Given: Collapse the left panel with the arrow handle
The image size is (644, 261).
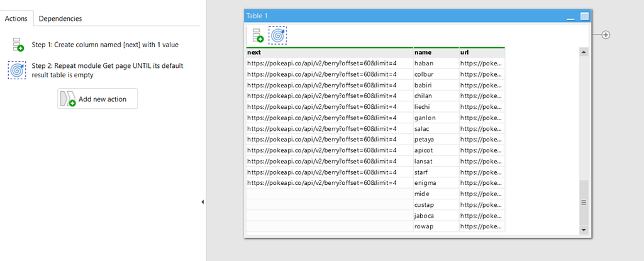Looking at the screenshot, I should pos(203,202).
